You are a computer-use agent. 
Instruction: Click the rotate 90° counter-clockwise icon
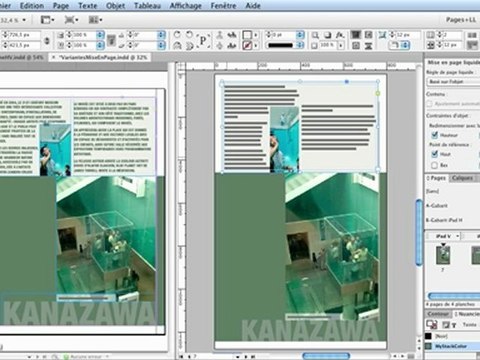point(189,35)
